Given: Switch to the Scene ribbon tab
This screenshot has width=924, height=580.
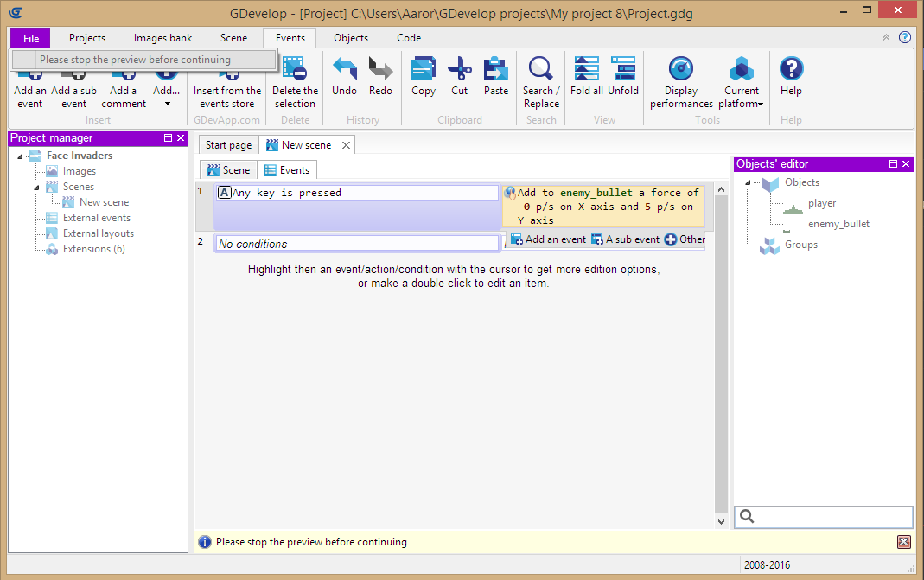Looking at the screenshot, I should (x=234, y=38).
